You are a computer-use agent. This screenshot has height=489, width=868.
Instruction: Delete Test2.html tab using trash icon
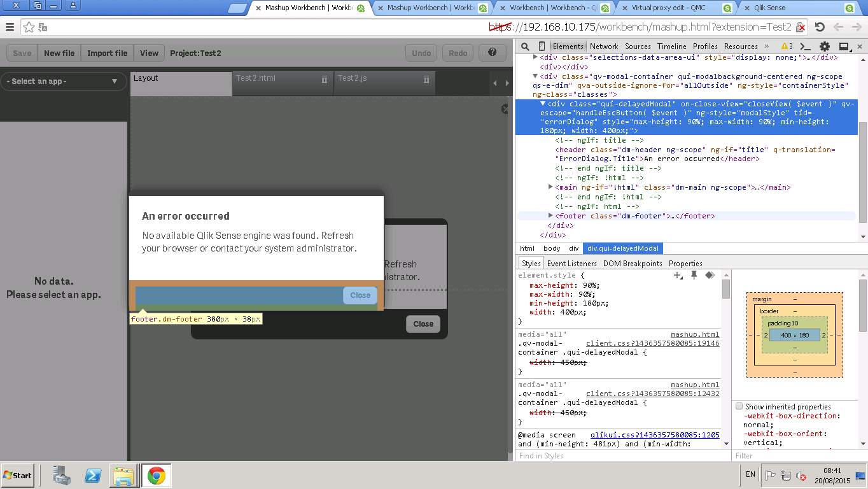tap(325, 79)
